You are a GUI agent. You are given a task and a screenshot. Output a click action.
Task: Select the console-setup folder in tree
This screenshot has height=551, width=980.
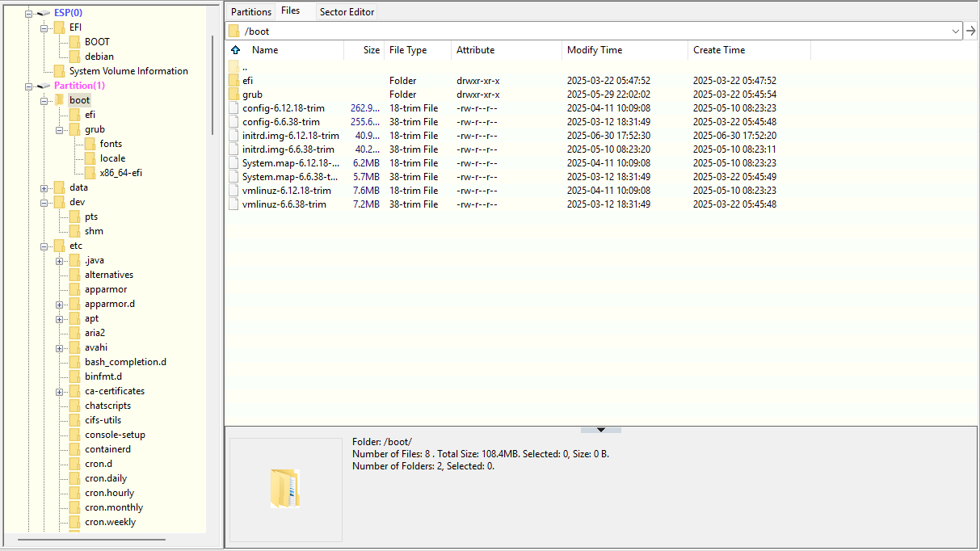point(115,435)
